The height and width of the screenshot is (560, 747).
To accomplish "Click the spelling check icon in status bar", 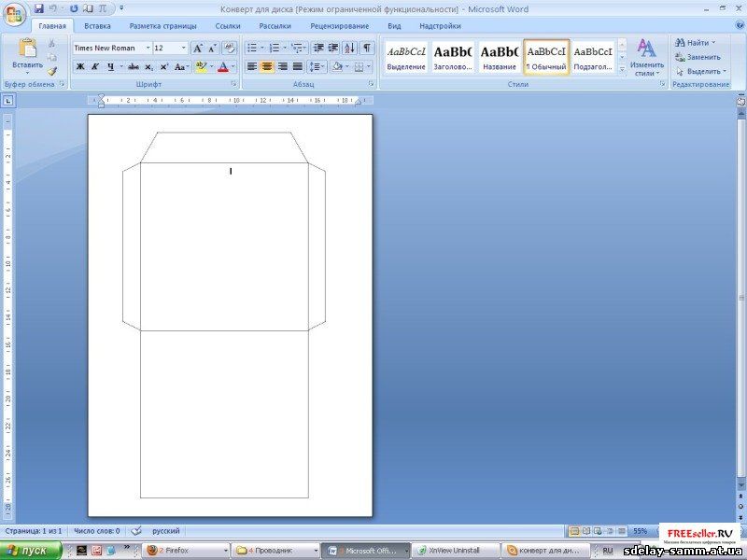I will click(135, 530).
